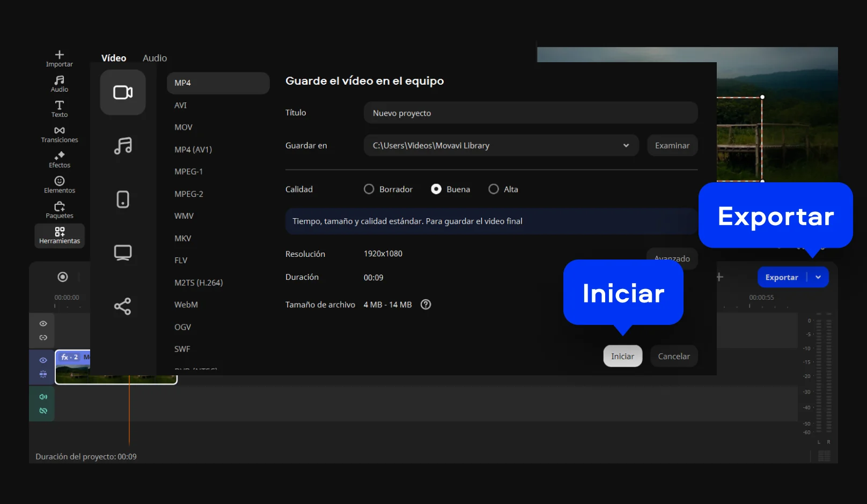Choose the video camera export category
The image size is (867, 504).
(123, 92)
